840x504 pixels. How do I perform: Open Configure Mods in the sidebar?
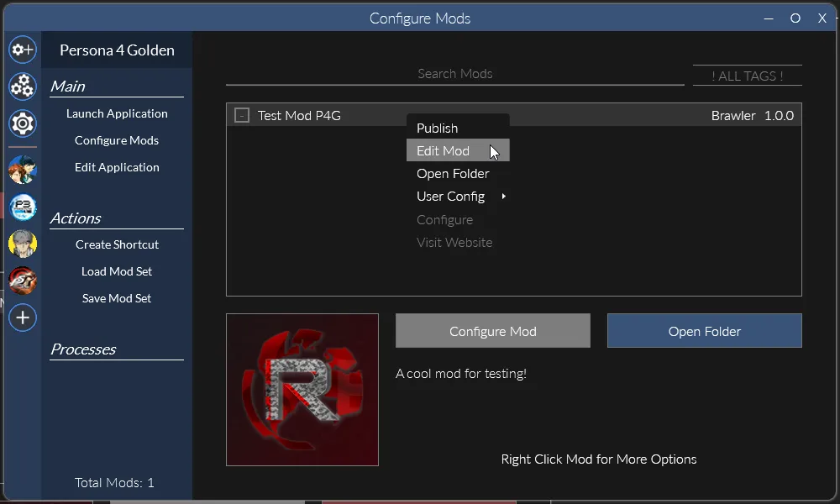point(117,140)
